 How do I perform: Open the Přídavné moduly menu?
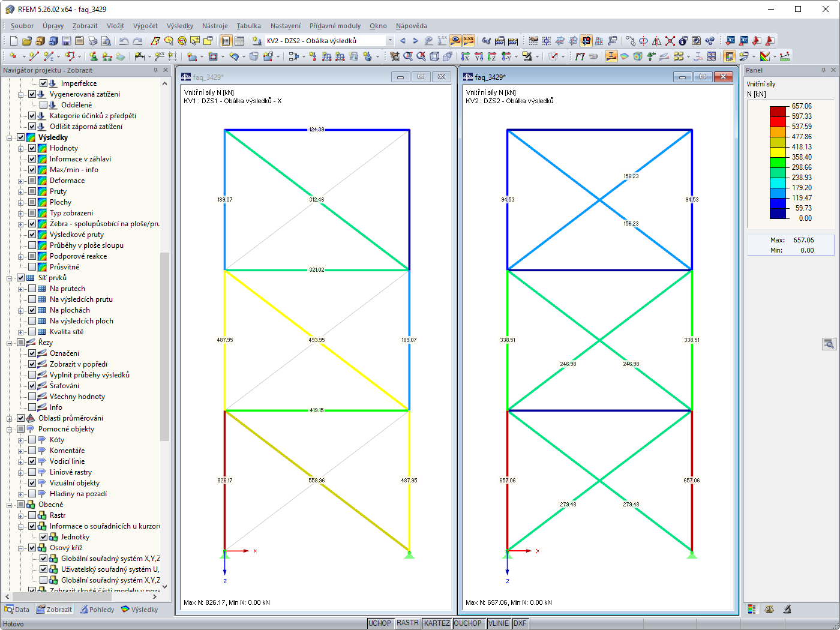(x=335, y=26)
